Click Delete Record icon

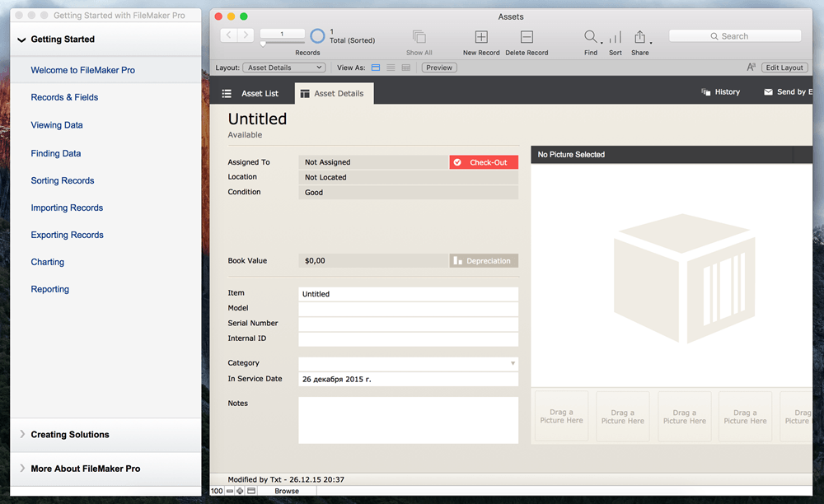click(x=527, y=36)
